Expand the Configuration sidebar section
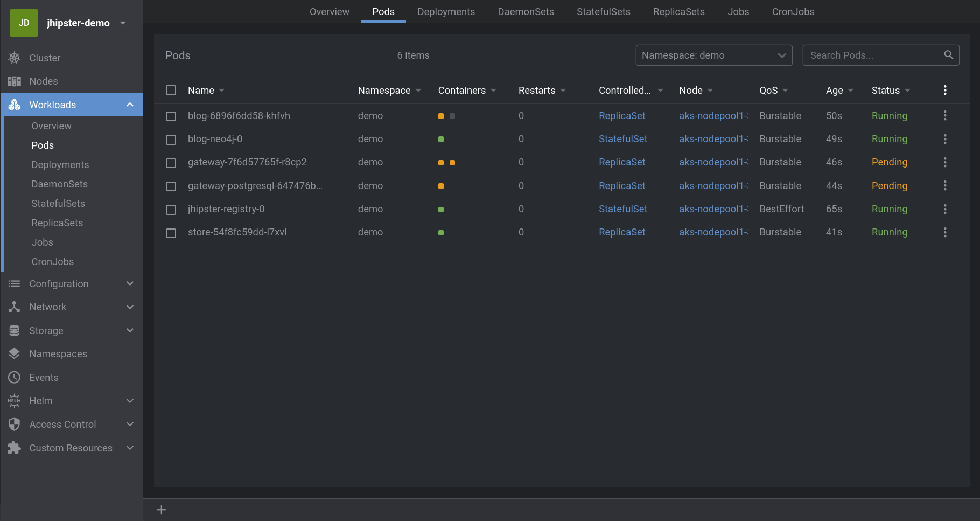Screen dimensions: 980x521 pyautogui.click(x=129, y=284)
